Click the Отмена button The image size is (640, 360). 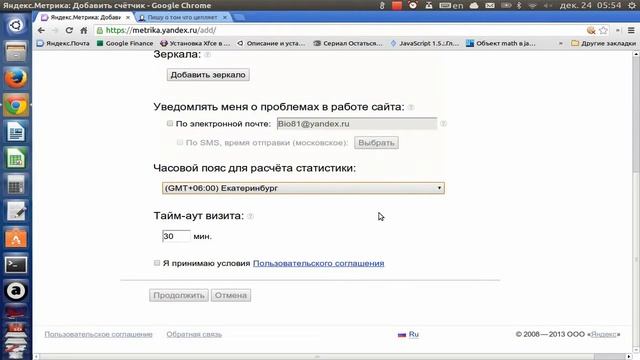click(x=231, y=295)
